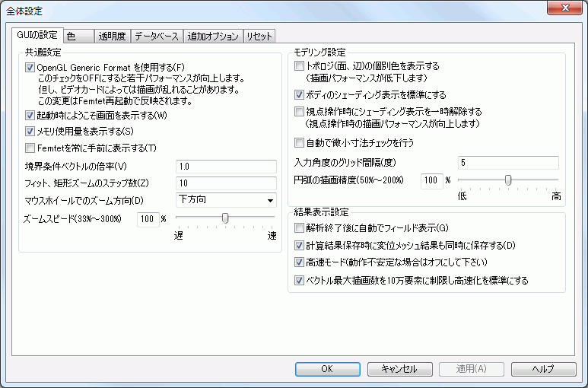
Task: Select the データベース tab
Action: point(157,37)
